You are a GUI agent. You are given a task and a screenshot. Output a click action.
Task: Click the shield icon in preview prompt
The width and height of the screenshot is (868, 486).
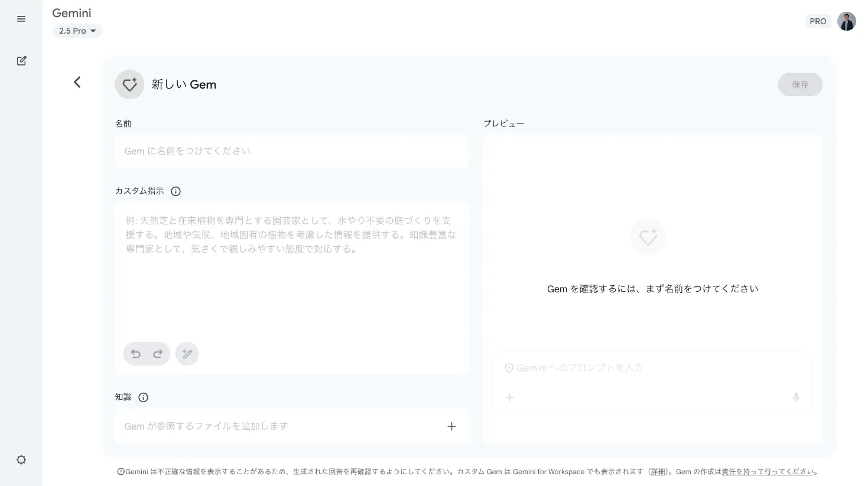coord(509,368)
